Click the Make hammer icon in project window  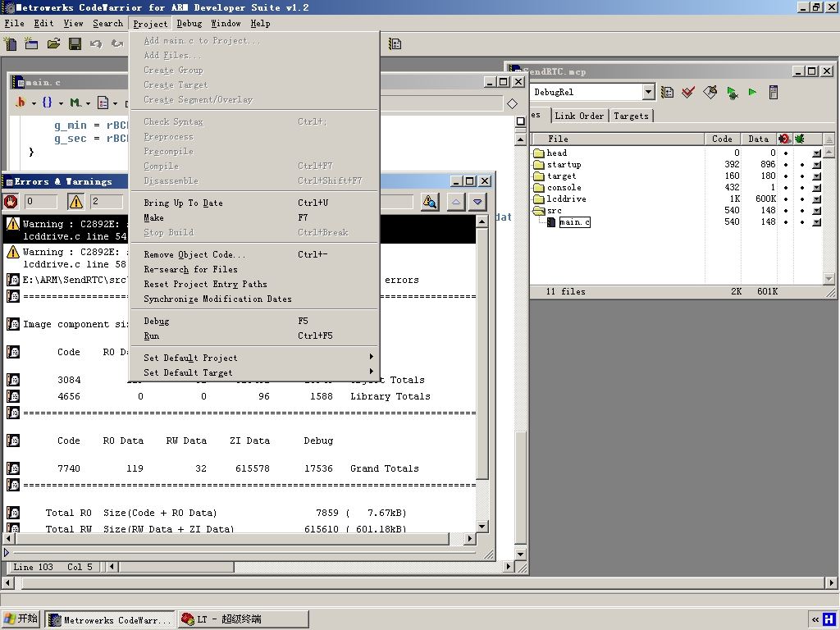tap(710, 93)
